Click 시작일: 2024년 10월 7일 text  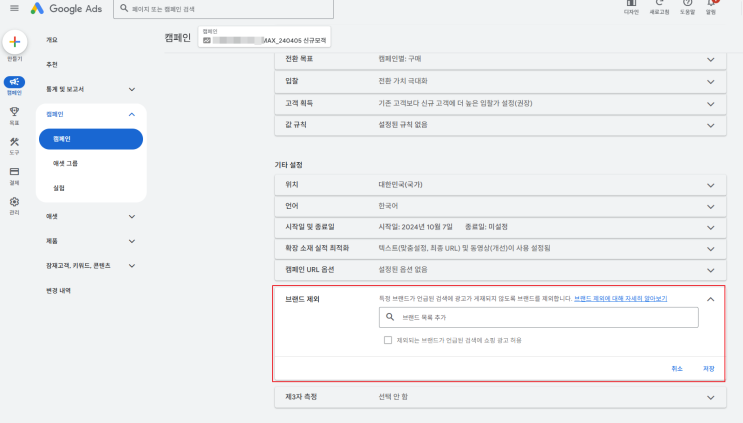[416, 227]
